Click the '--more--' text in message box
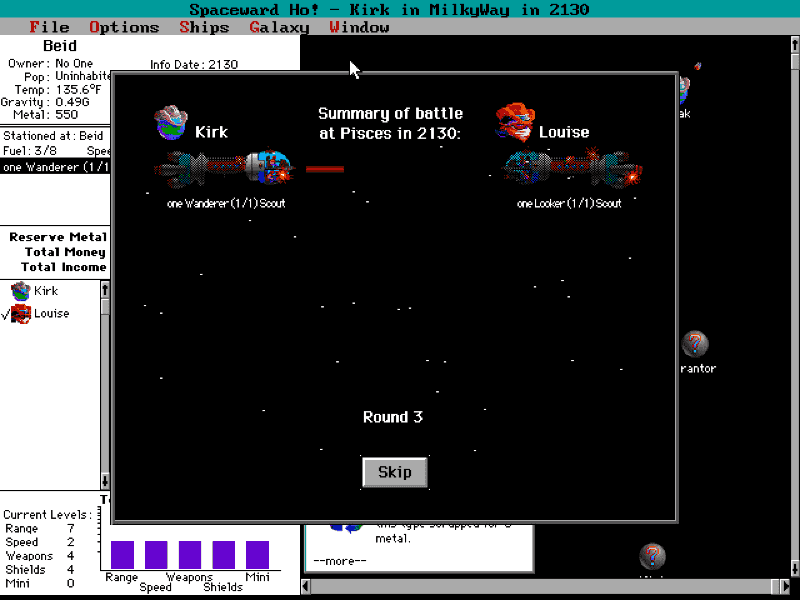 click(x=340, y=561)
